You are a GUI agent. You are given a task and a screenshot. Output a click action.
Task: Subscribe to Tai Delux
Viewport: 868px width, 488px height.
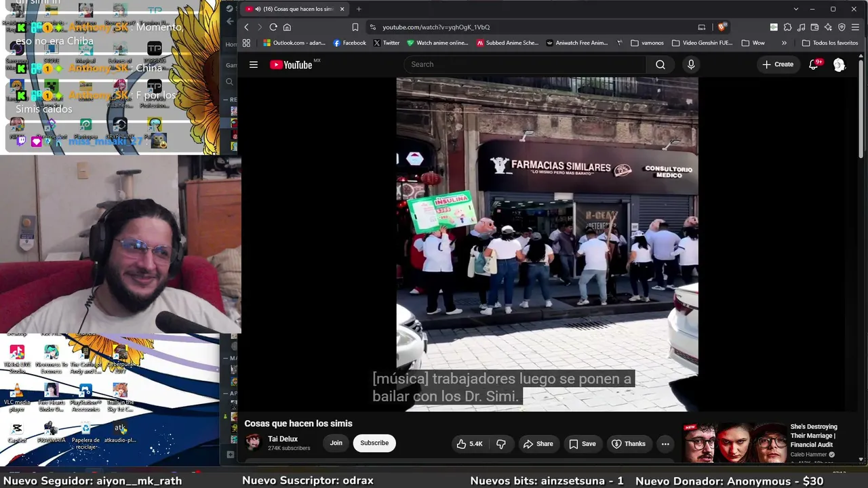(374, 443)
